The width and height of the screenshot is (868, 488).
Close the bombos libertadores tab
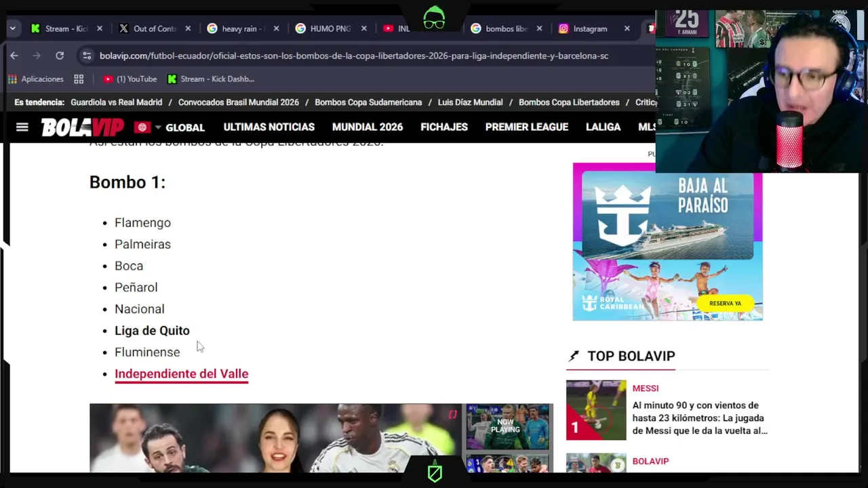click(540, 28)
